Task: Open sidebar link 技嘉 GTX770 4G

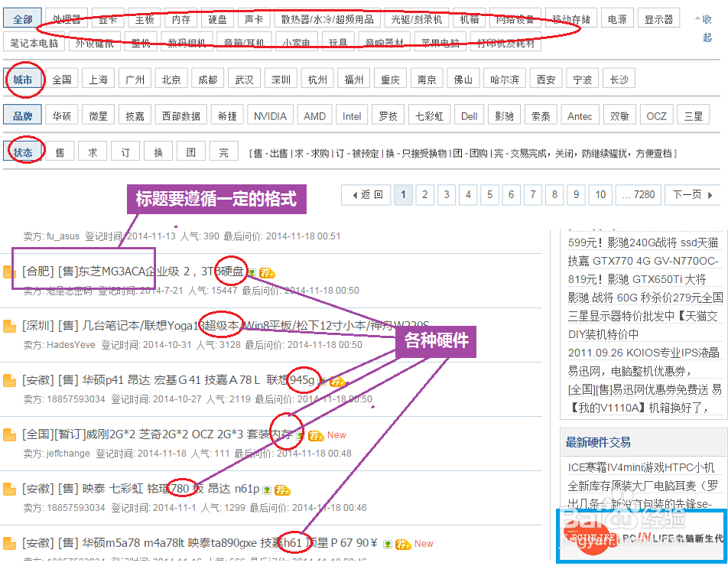Action: point(643,261)
